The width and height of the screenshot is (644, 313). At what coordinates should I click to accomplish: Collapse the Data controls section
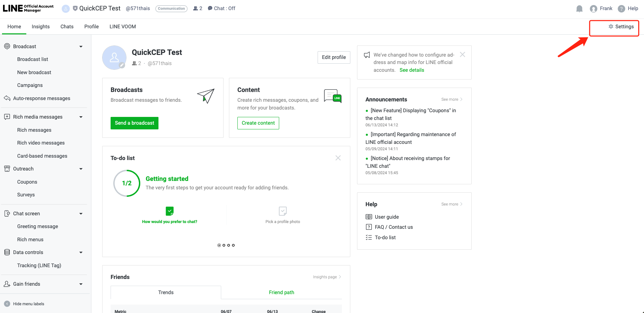click(81, 252)
